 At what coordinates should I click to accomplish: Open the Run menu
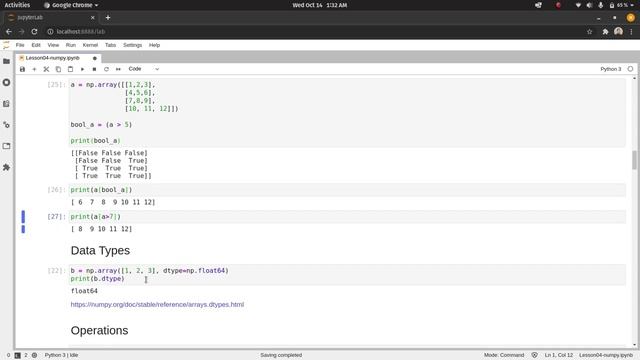coord(71,45)
